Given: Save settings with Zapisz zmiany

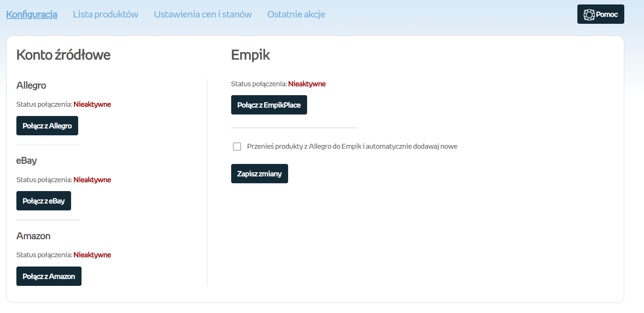Looking at the screenshot, I should 259,174.
